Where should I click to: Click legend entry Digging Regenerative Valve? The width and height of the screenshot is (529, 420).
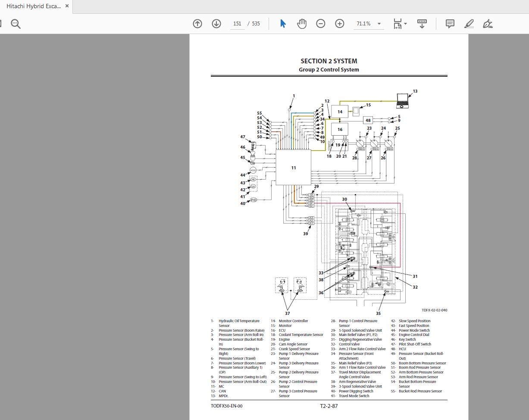360,339
